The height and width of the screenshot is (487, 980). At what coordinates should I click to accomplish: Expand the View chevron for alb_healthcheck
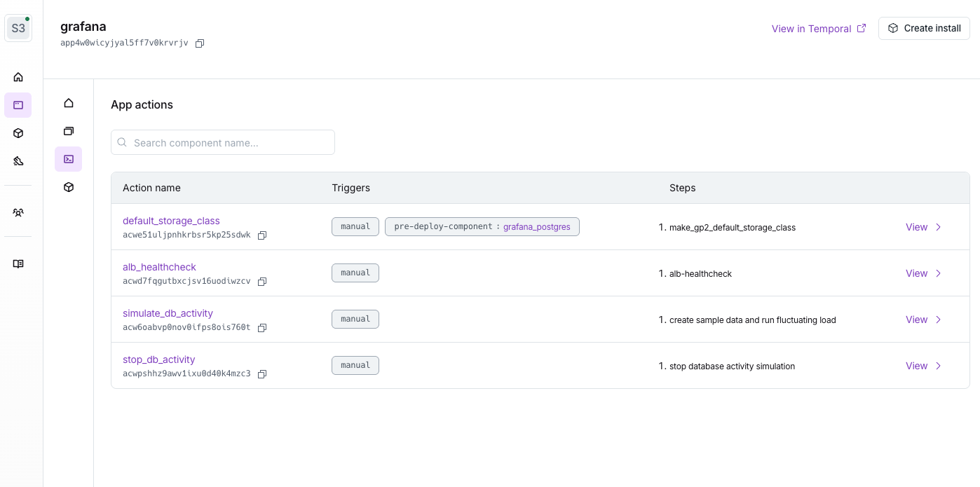pyautogui.click(x=939, y=273)
